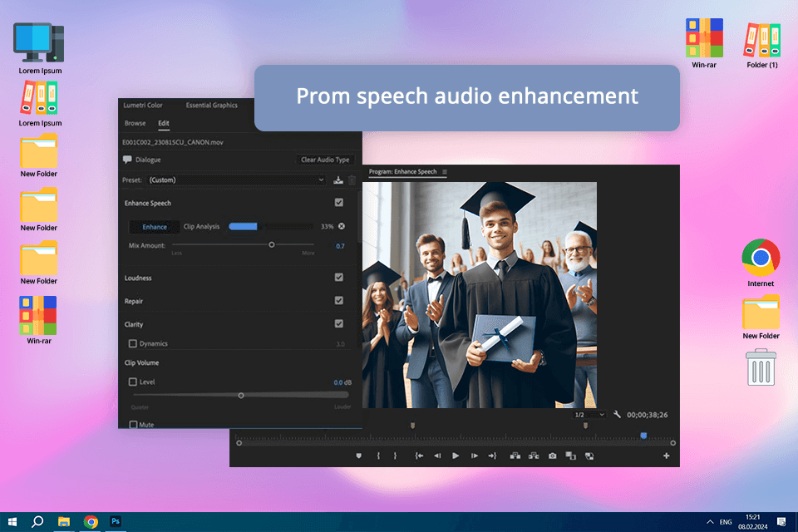
Task: Click the Mix Amount 0.7 value field
Action: click(x=340, y=246)
